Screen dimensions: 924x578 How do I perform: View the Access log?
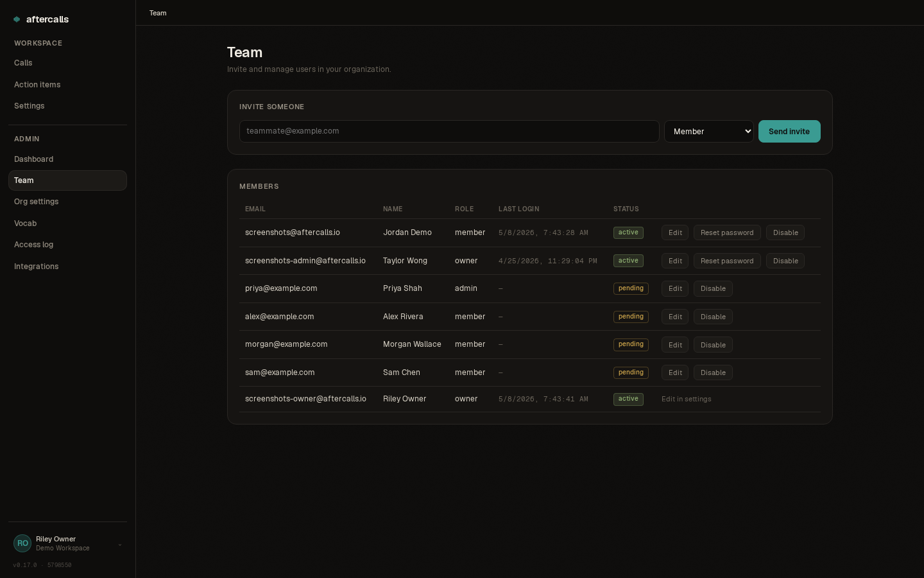pyautogui.click(x=67, y=245)
